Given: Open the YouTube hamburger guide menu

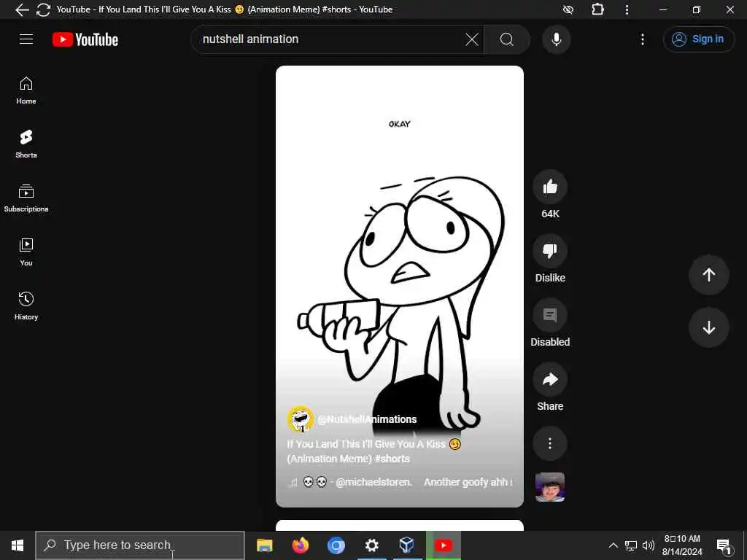Looking at the screenshot, I should tap(26, 39).
